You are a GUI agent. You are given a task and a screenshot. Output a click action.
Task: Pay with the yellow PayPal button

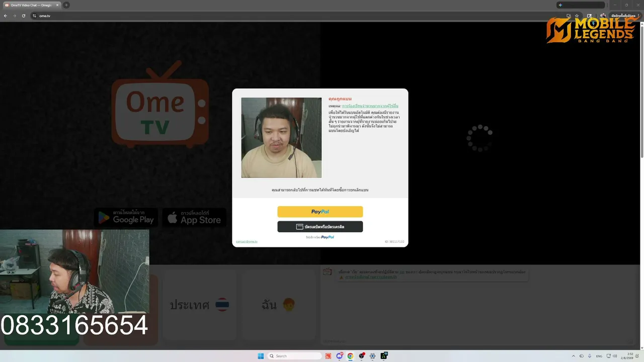pyautogui.click(x=320, y=212)
